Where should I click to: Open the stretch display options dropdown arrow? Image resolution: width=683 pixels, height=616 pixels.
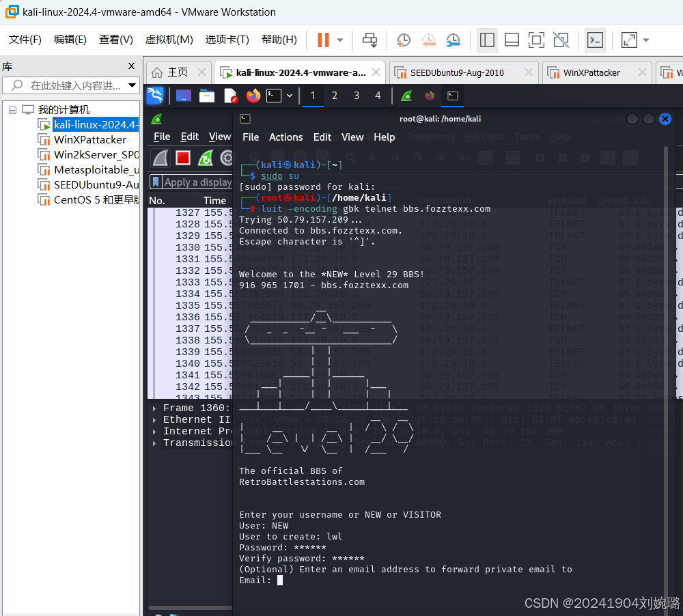click(x=646, y=40)
